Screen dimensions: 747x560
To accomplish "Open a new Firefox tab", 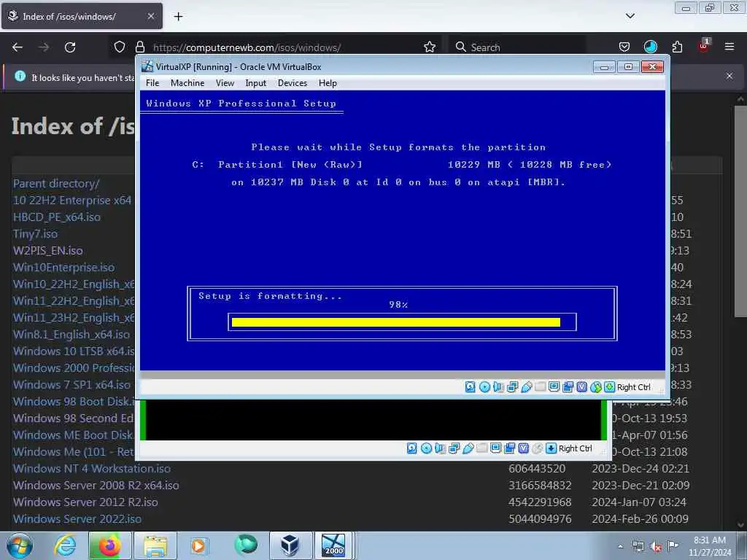I will [x=178, y=17].
